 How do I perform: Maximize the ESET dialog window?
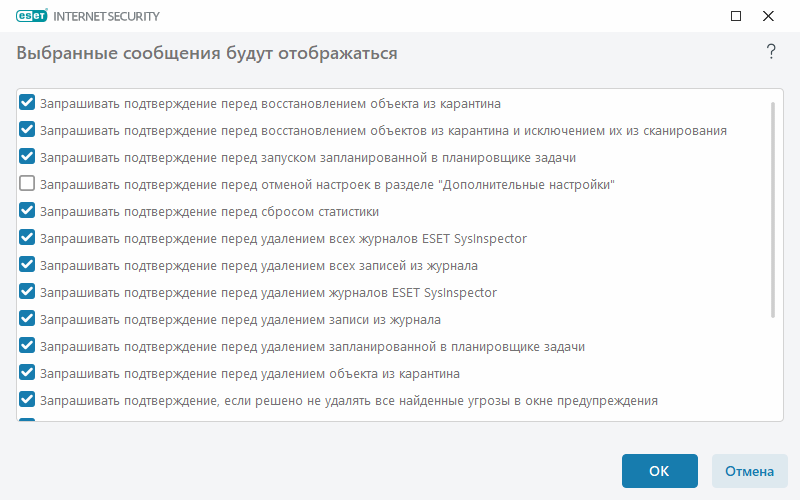click(x=736, y=16)
